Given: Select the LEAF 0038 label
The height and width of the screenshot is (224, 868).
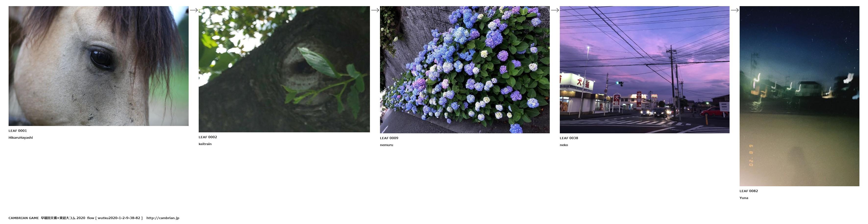Looking at the screenshot, I should point(569,138).
